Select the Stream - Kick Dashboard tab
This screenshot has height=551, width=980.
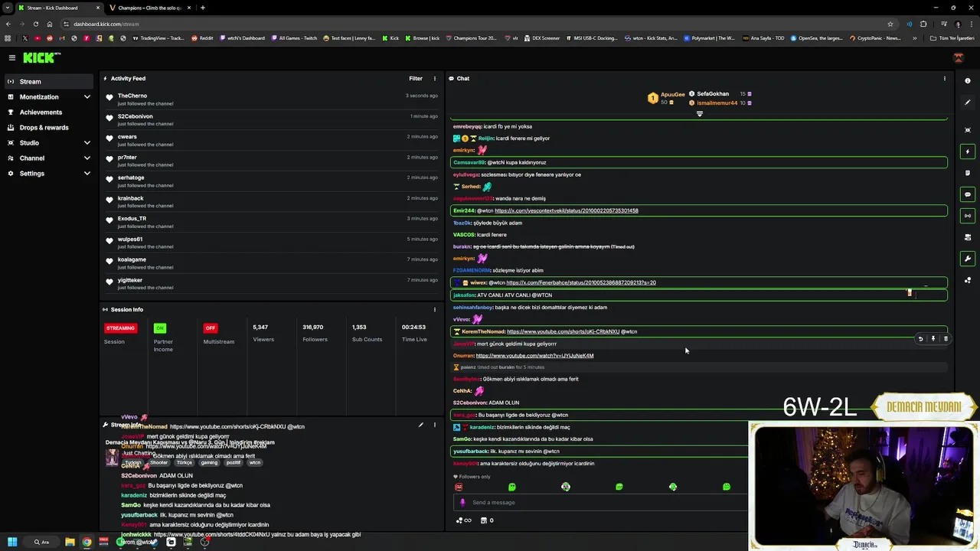pyautogui.click(x=57, y=8)
